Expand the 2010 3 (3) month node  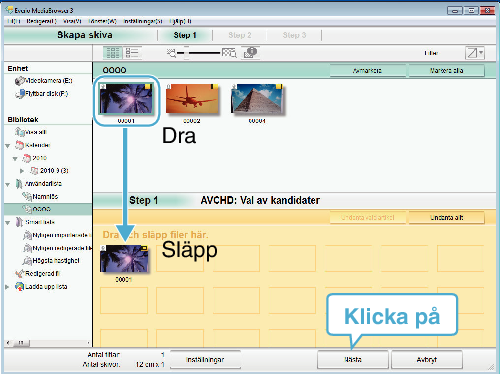click(22, 171)
